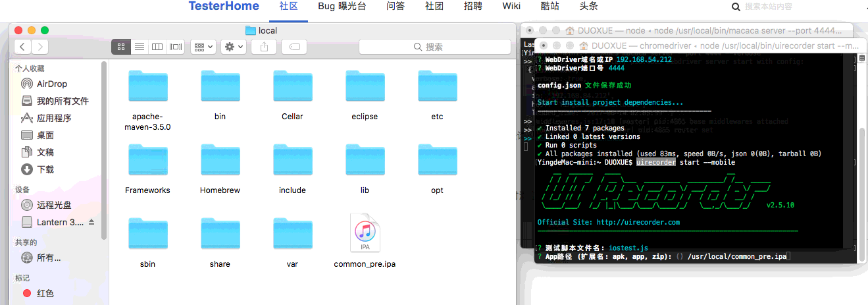
Task: Click the Finder sidebar scrollbar
Action: pyautogui.click(x=103, y=150)
